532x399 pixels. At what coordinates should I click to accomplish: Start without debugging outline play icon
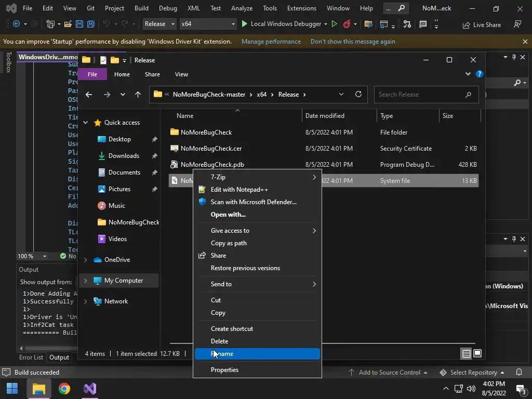334,24
